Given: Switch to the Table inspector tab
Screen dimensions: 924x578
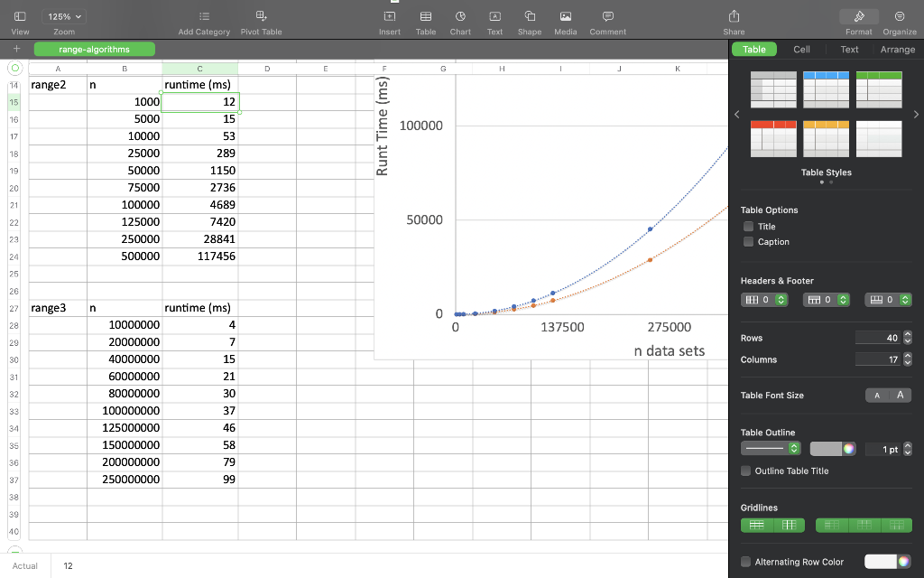Looking at the screenshot, I should [x=753, y=50].
